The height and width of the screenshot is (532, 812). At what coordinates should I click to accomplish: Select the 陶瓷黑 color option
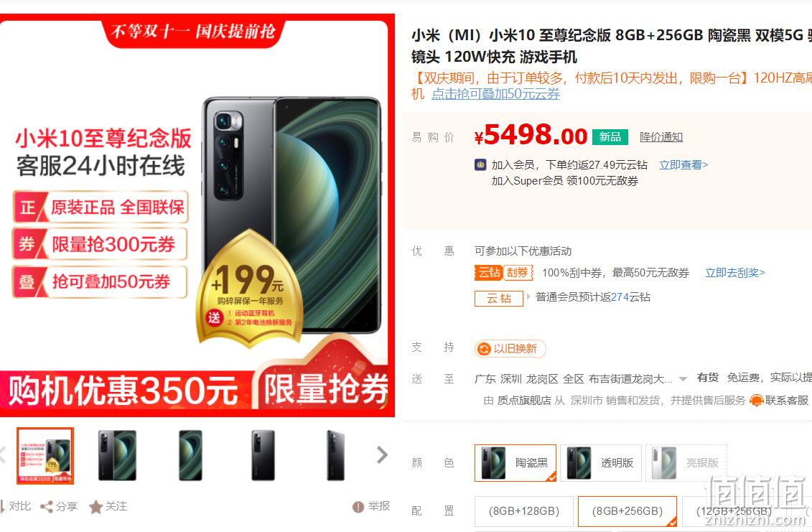[x=515, y=462]
